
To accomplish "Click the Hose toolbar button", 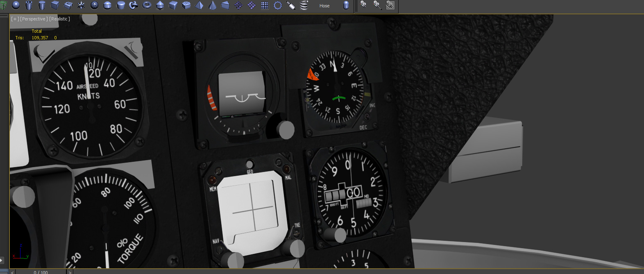I will click(x=324, y=6).
